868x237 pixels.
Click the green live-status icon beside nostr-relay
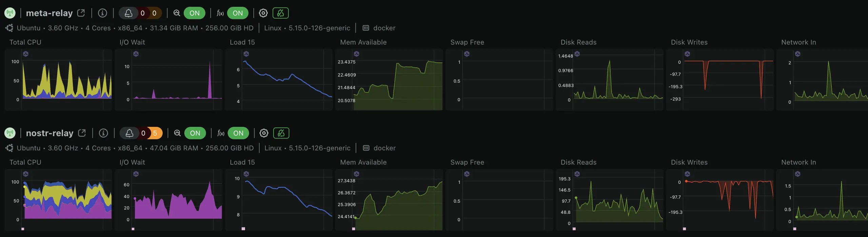[x=10, y=133]
